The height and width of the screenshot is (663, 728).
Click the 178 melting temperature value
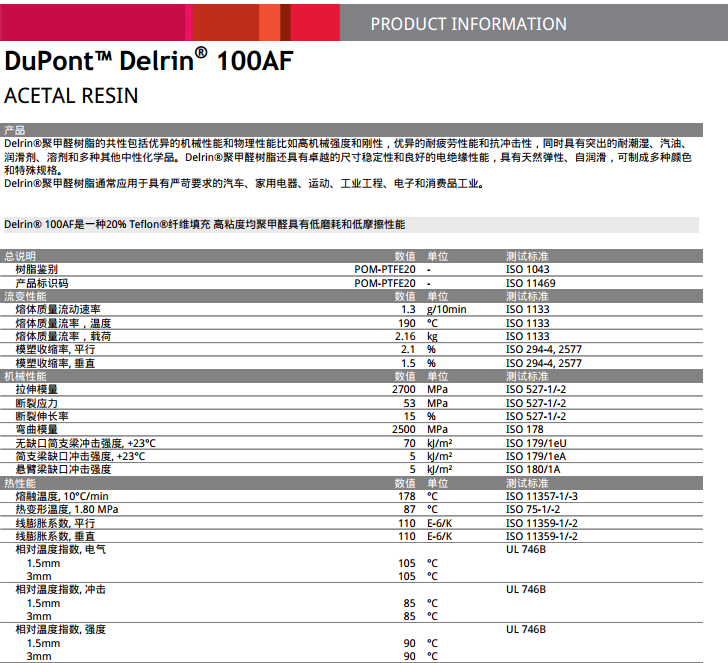click(x=406, y=496)
